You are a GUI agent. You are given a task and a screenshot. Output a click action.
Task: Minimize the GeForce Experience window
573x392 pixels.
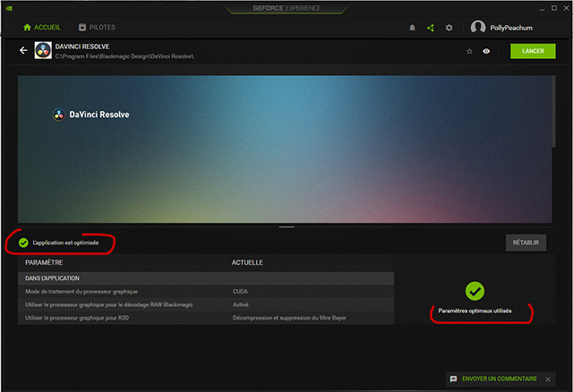[542, 8]
